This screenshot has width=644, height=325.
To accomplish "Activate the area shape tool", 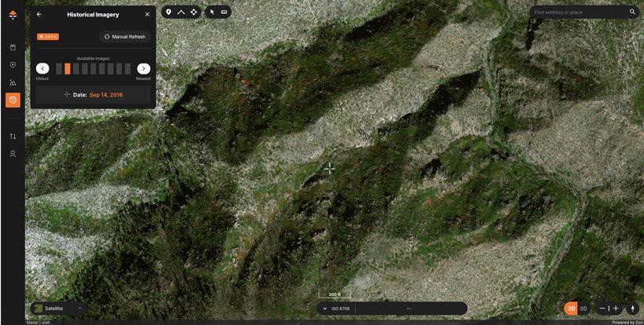I will click(x=194, y=12).
